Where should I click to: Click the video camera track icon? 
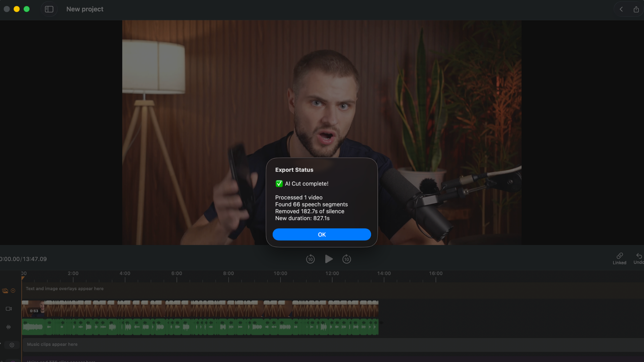point(9,309)
